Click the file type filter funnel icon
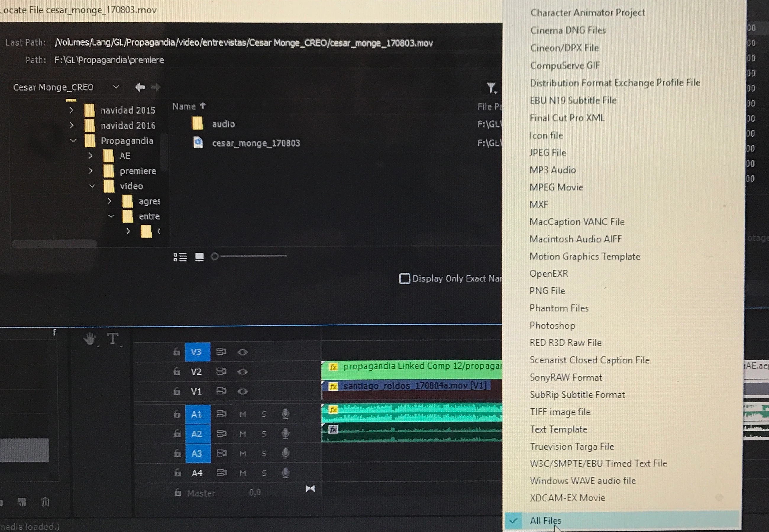Image resolution: width=769 pixels, height=532 pixels. click(x=491, y=88)
